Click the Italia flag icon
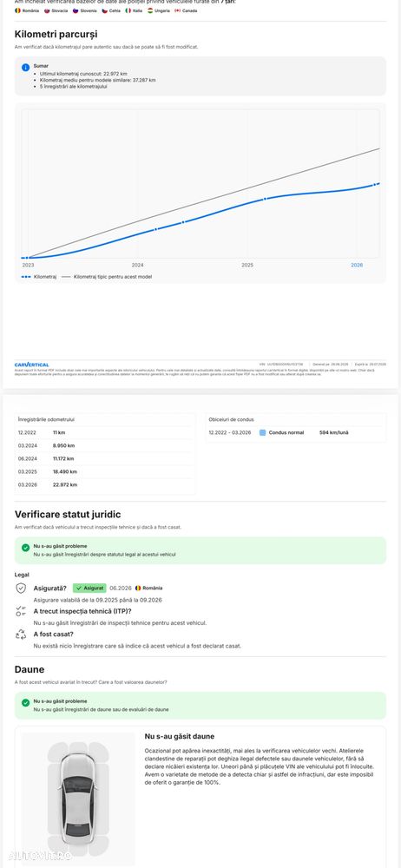 coord(128,10)
